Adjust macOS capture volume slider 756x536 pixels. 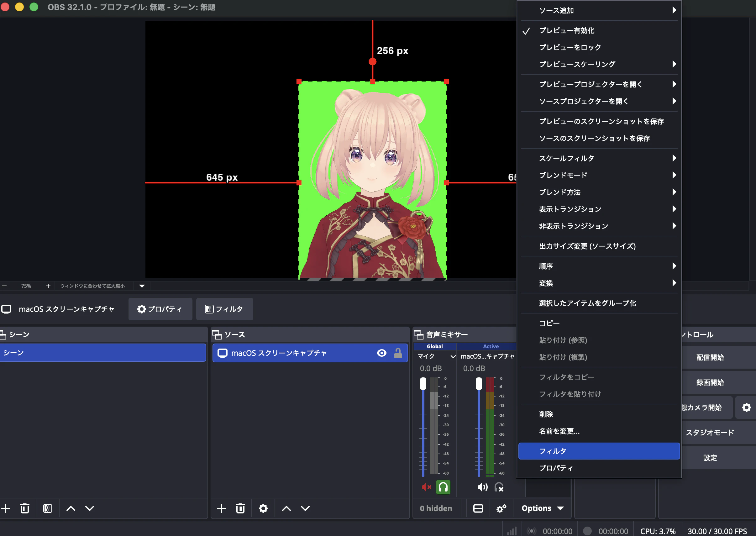(x=479, y=384)
